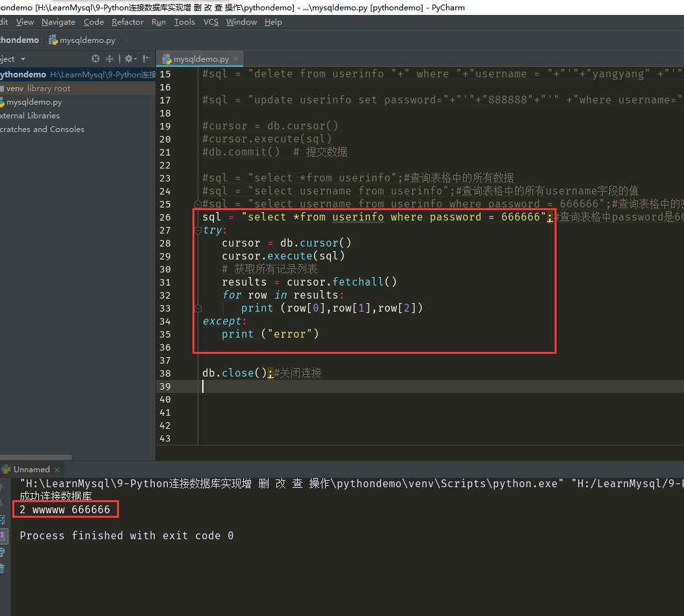
Task: Click the collapse all icon in Project panel
Action: click(109, 59)
